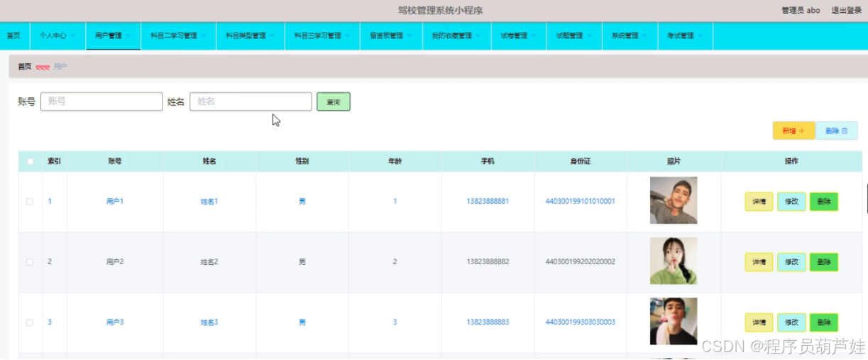The width and height of the screenshot is (868, 360).
Task: Check the checkbox for row 用户1
Action: click(x=30, y=202)
